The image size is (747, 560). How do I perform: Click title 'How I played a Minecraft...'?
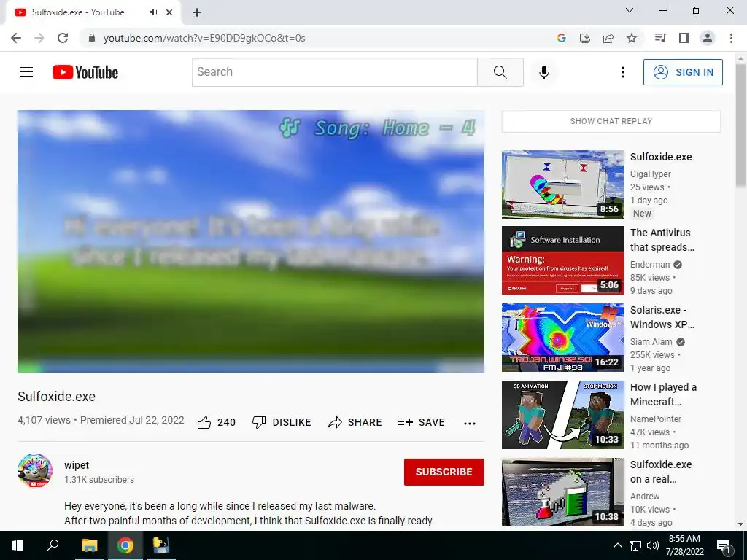663,394
